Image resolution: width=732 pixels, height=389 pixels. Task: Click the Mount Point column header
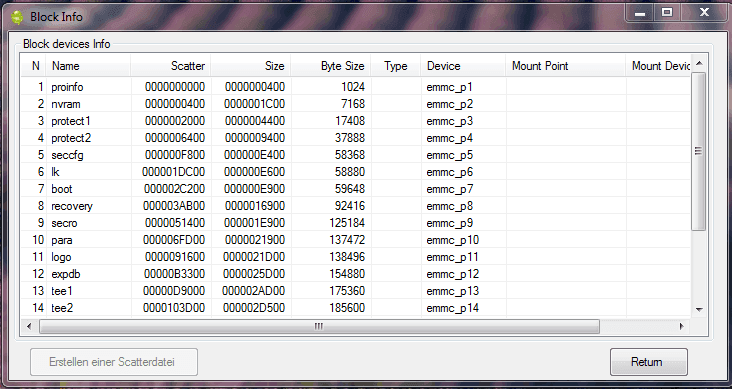point(566,66)
